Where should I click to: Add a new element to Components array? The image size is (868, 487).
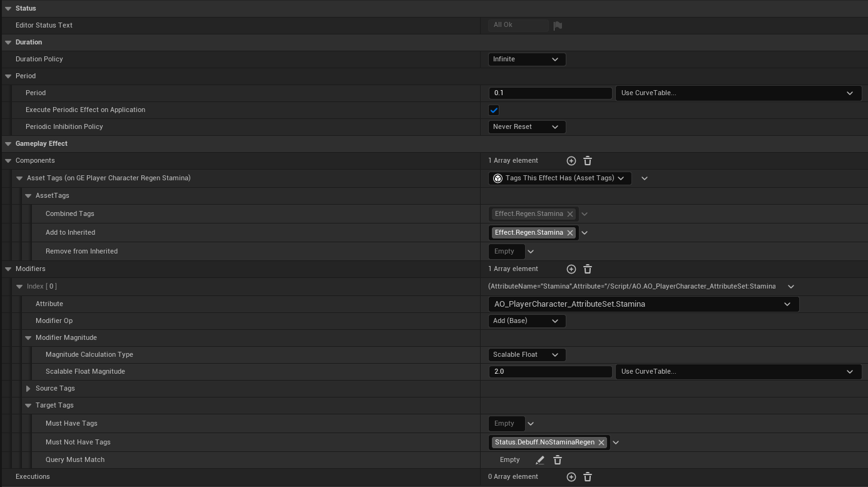571,161
